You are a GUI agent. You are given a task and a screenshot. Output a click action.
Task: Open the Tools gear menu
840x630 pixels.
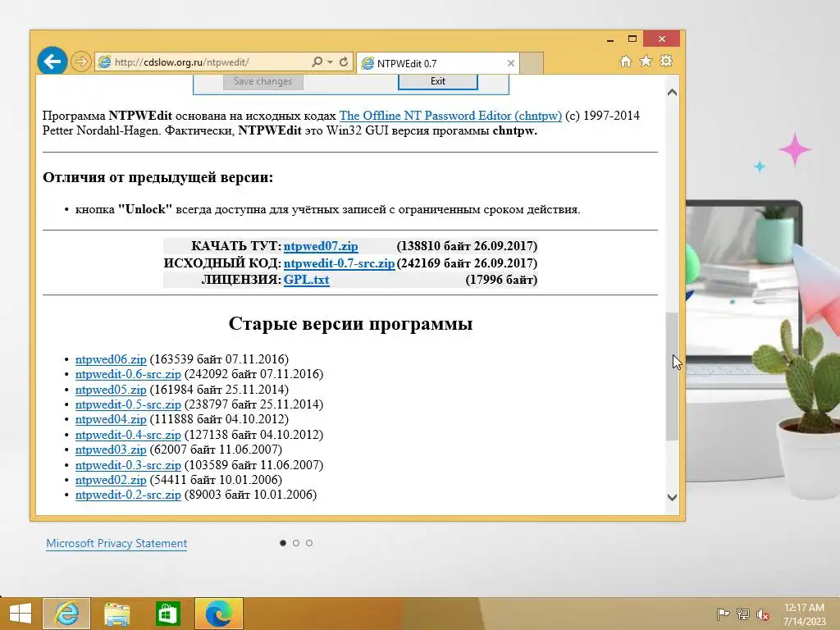(666, 61)
